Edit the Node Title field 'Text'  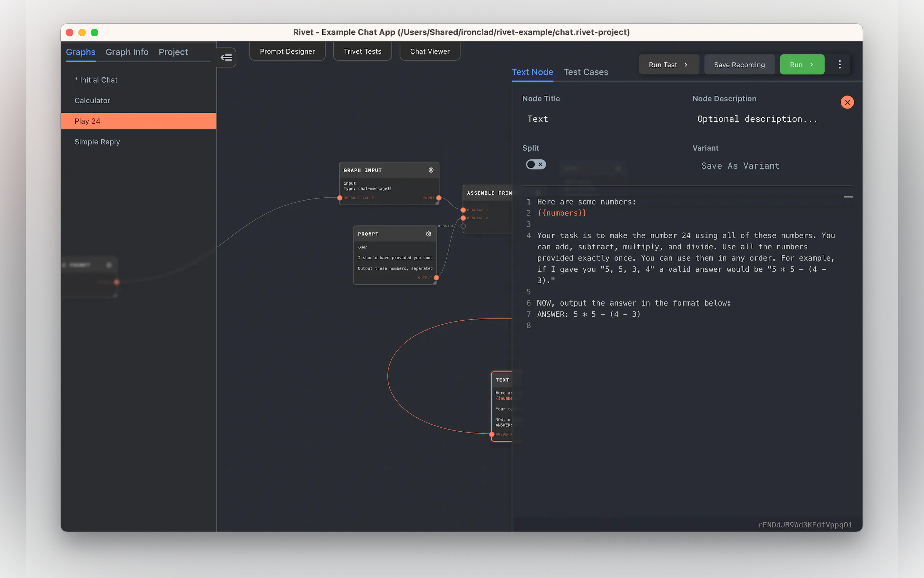[602, 119]
